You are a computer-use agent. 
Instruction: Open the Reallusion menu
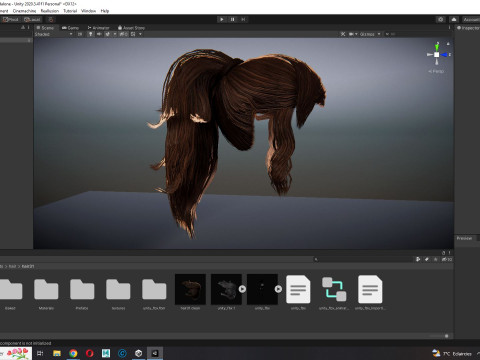coord(50,11)
